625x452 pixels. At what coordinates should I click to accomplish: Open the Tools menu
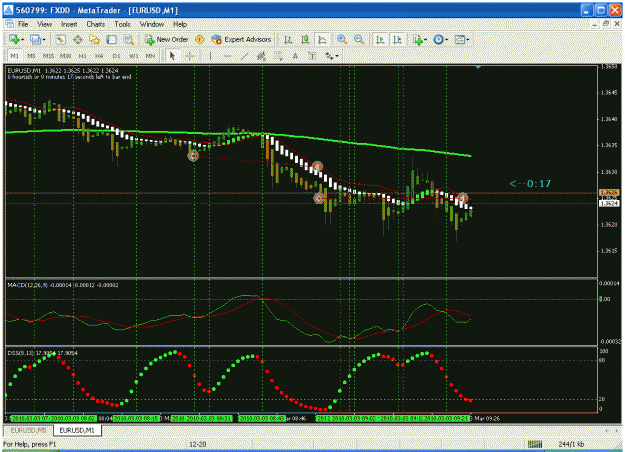coord(122,24)
